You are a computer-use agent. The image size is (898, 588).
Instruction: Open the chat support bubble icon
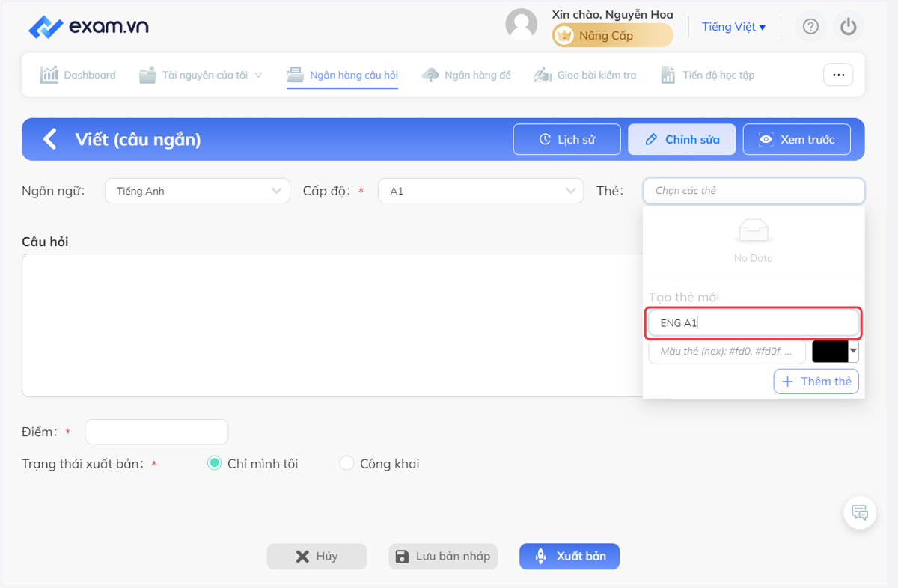(x=860, y=513)
